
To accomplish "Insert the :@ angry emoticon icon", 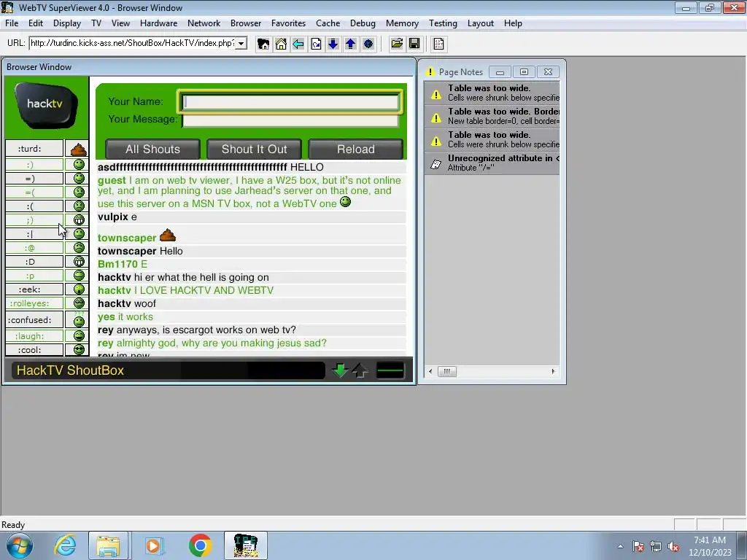I will tap(79, 247).
